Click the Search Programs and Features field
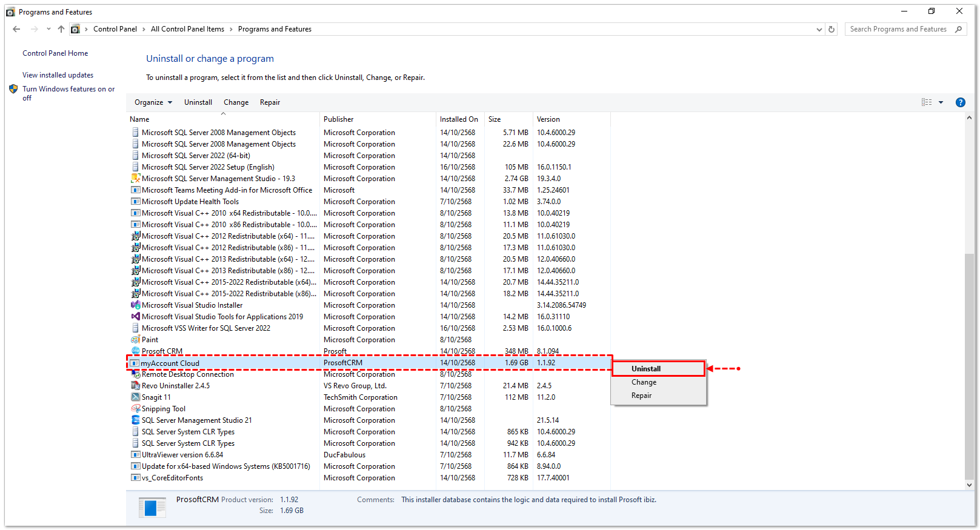Viewport: 980px width, 530px height. (898, 29)
